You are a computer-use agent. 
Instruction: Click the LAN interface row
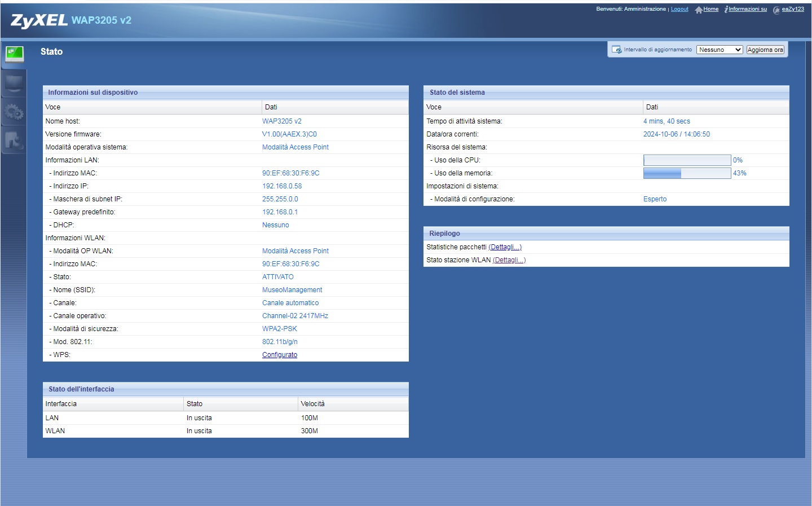click(x=226, y=418)
